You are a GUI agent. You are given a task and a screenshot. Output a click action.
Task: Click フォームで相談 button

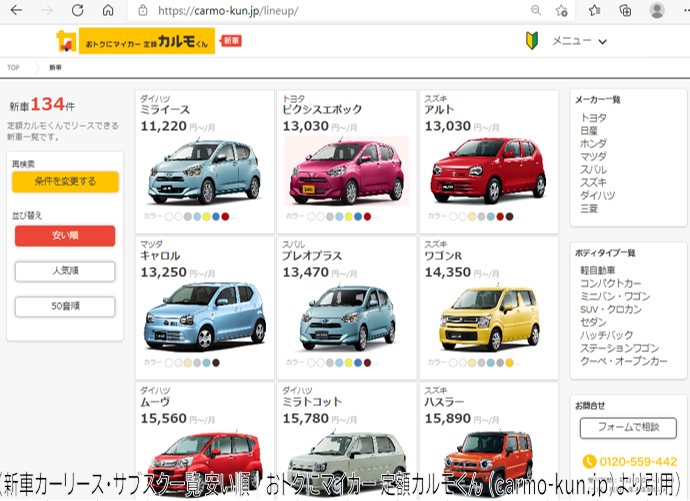pos(628,428)
